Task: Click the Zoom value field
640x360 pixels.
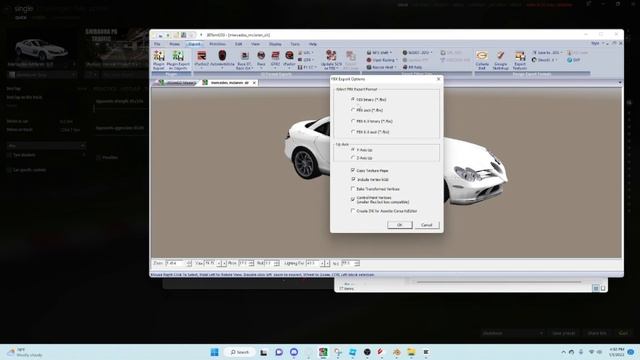Action: [x=176, y=264]
